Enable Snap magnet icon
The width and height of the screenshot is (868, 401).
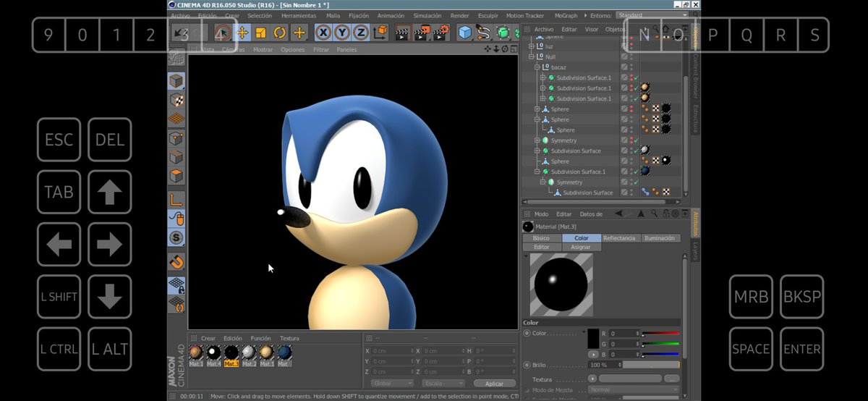click(x=176, y=262)
